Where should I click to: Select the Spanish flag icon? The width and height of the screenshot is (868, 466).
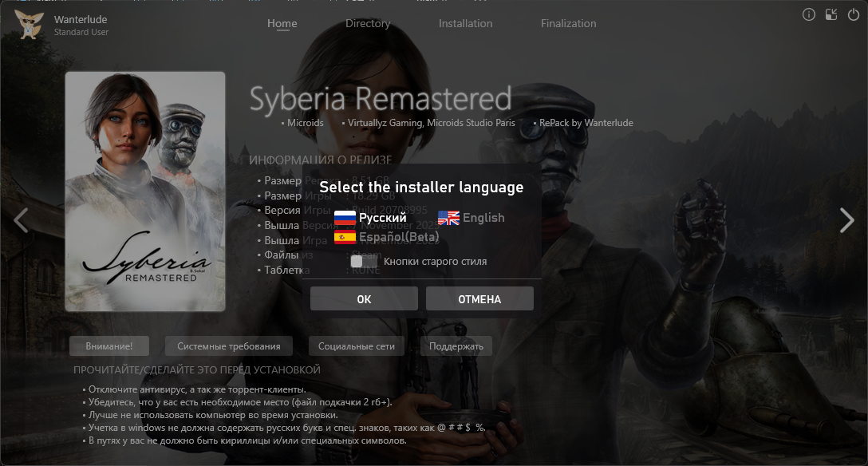coord(345,238)
